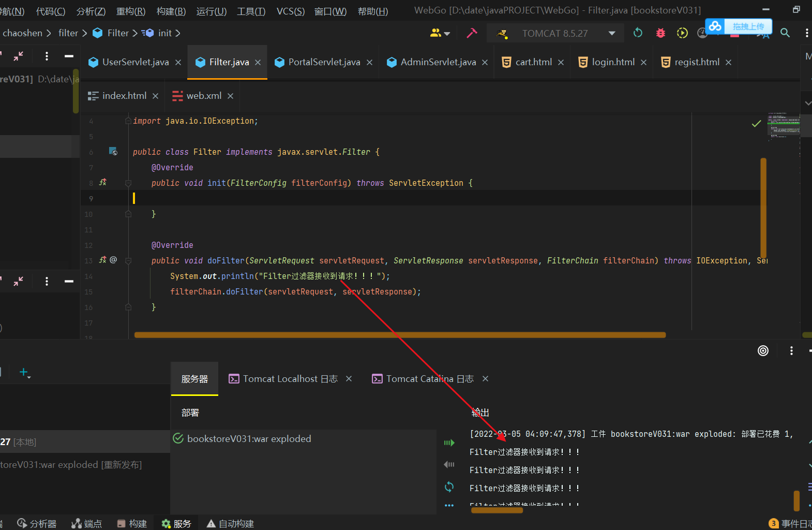The image size is (812, 530).
Task: Click the undeploy left arrow icon
Action: (x=449, y=464)
